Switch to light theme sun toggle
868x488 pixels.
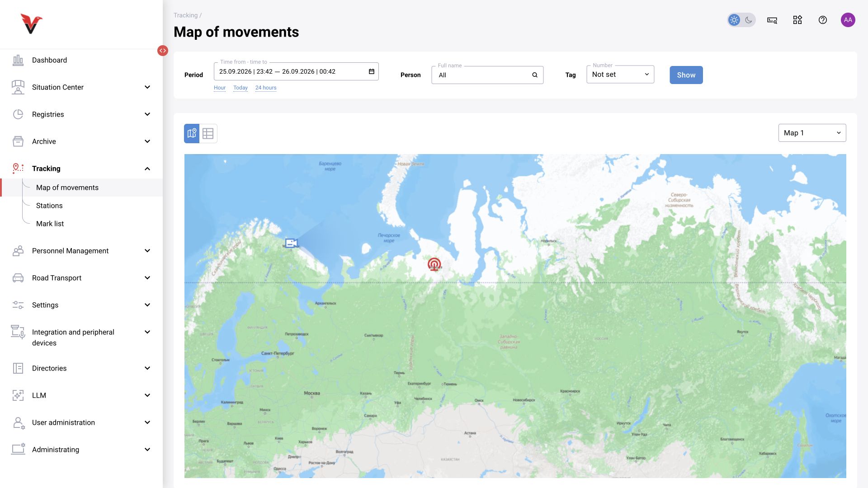point(734,20)
